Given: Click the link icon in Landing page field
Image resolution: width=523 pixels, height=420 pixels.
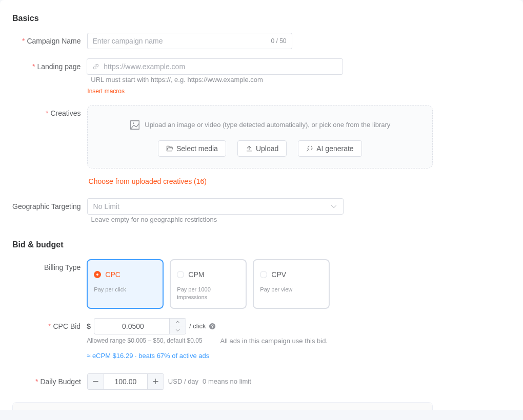Looking at the screenshot, I should [x=96, y=67].
